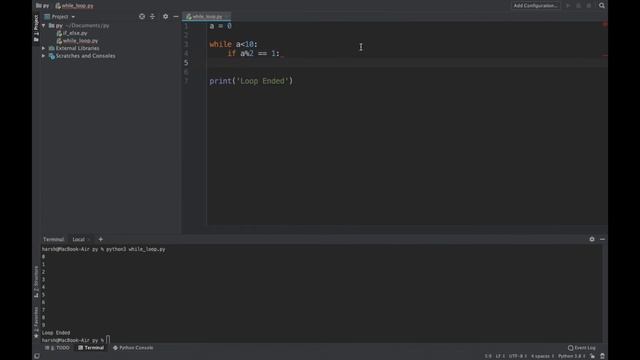Open the TODO tool window tab
This screenshot has width=640, height=360.
(58, 348)
